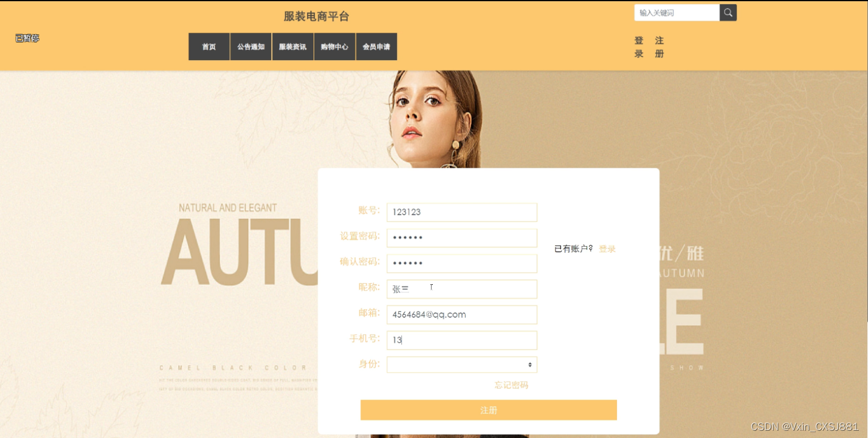Click the 昵称 field with 张三
The width and height of the screenshot is (868, 438).
tap(462, 289)
